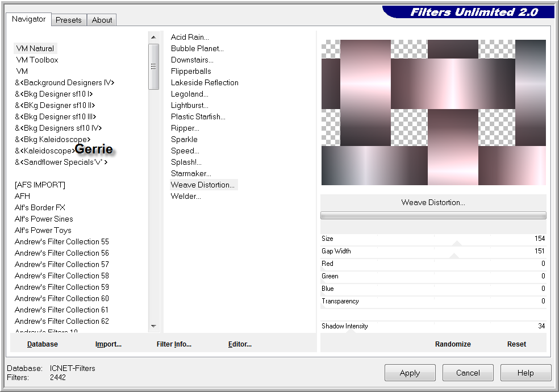
Task: Choose Alf's Power Toys filter group
Action: [x=43, y=230]
